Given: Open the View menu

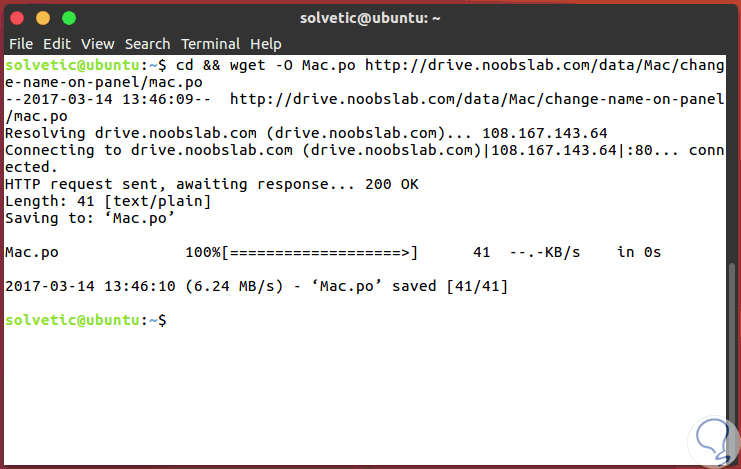Looking at the screenshot, I should [x=98, y=44].
